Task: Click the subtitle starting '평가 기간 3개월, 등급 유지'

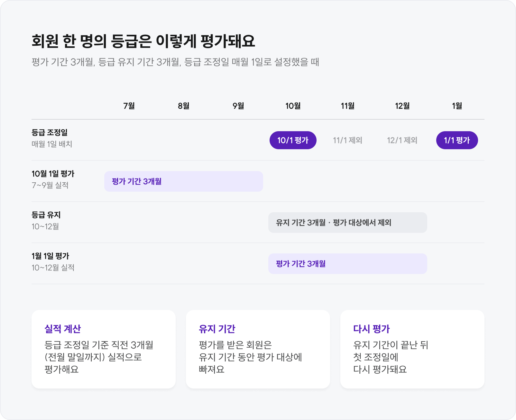Action: pos(175,62)
